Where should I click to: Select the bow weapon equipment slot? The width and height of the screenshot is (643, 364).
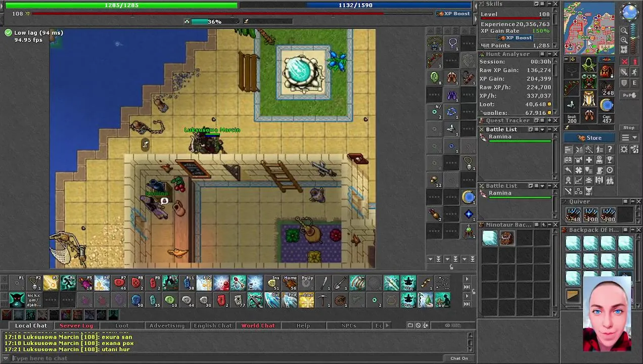(571, 87)
